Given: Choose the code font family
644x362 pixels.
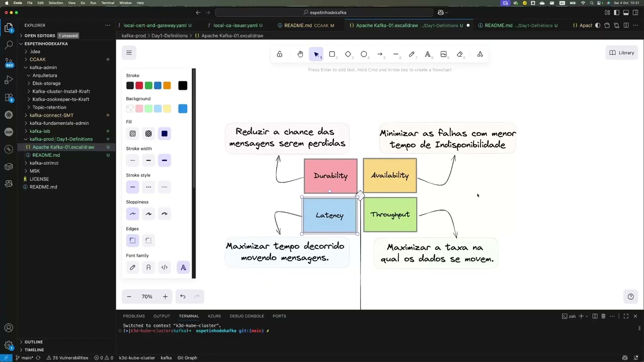Looking at the screenshot, I should (164, 267).
